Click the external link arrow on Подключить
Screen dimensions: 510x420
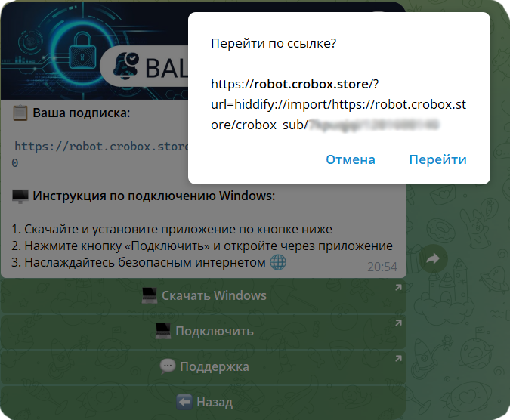(x=398, y=323)
